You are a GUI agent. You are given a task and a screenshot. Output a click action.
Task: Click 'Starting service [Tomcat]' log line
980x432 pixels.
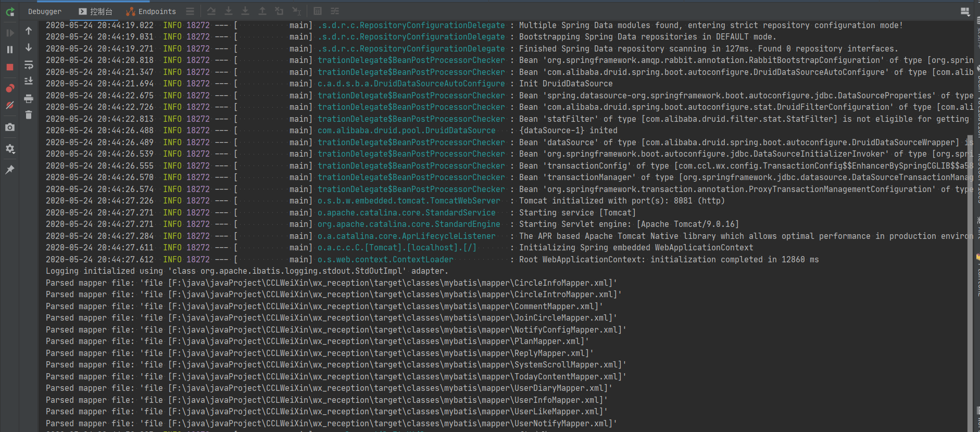coord(577,213)
